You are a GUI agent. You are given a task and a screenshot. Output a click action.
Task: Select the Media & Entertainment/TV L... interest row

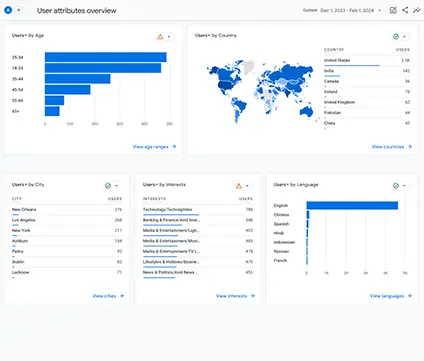pyautogui.click(x=198, y=252)
